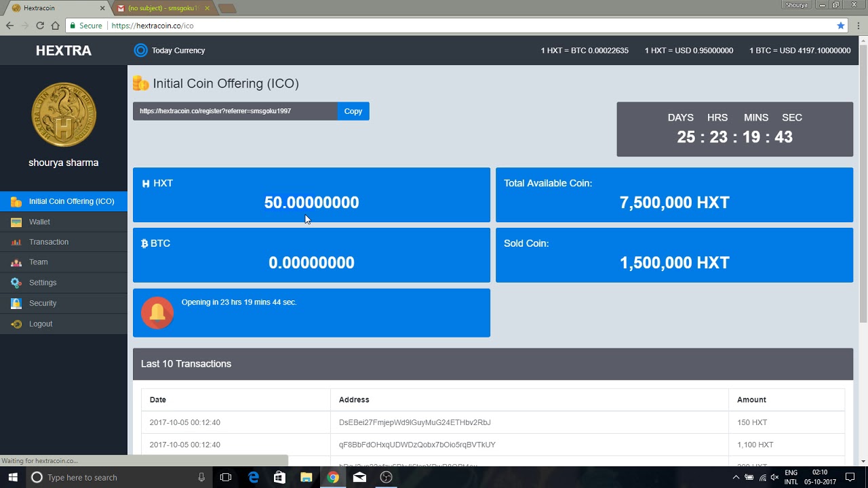The height and width of the screenshot is (488, 868).
Task: Open File Explorer from the taskbar
Action: pos(306,477)
